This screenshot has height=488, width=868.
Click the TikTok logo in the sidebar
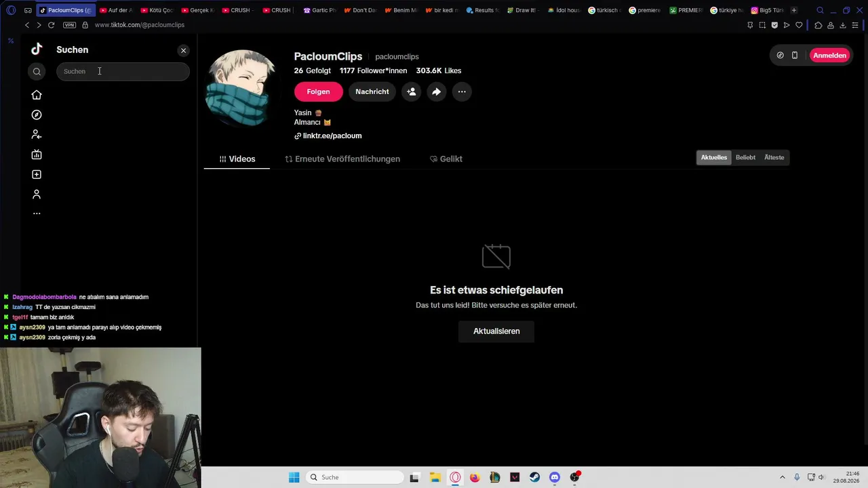37,49
